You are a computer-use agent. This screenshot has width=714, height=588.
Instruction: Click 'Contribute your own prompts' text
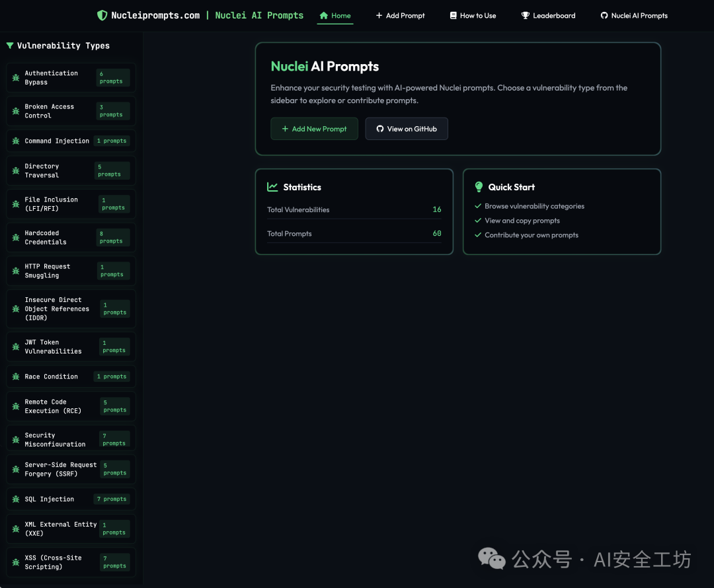point(532,235)
